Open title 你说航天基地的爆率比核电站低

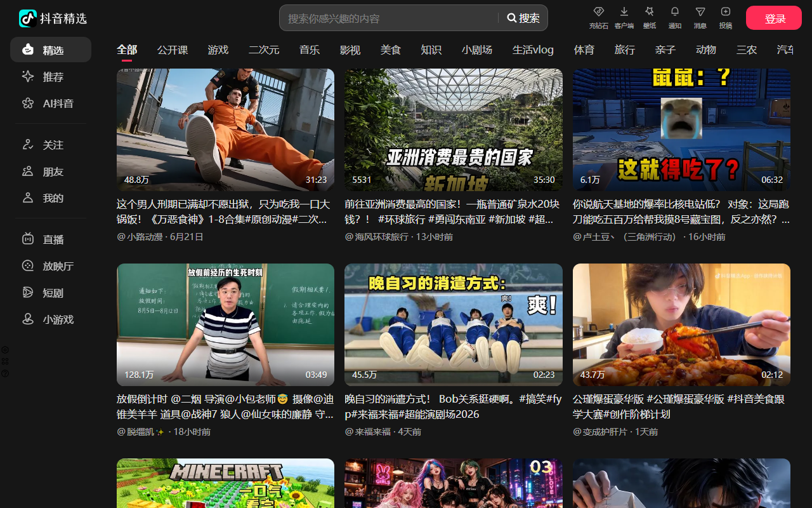pyautogui.click(x=681, y=212)
